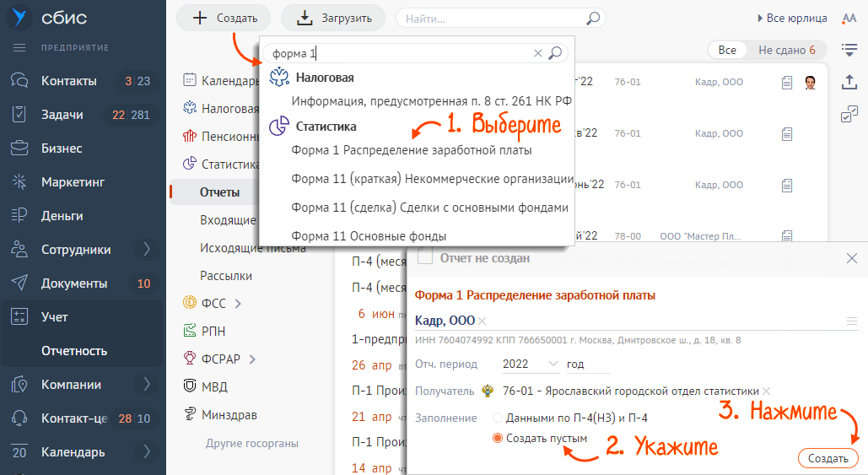Open organization list icon beside Кадр, ООО
This screenshot has height=475, width=868.
[852, 321]
